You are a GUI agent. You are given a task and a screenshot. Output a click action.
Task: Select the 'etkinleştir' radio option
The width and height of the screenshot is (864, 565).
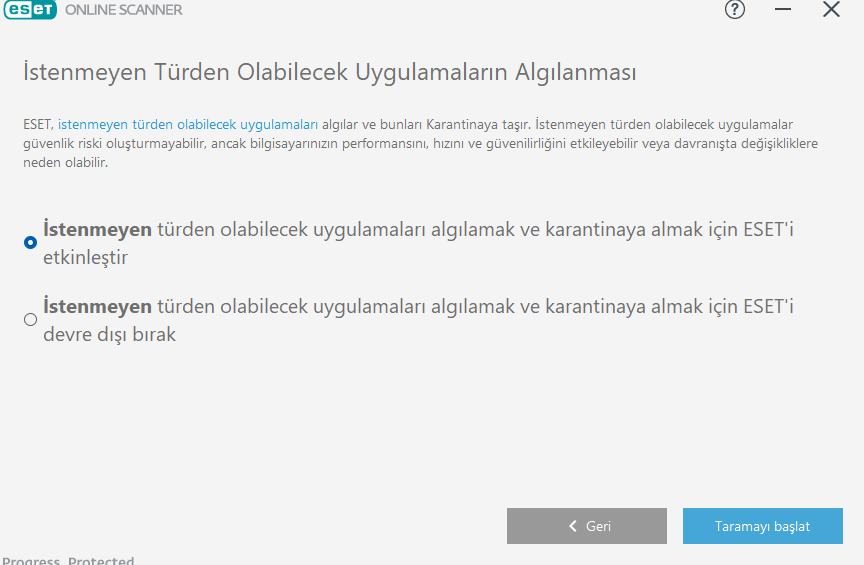coord(30,243)
